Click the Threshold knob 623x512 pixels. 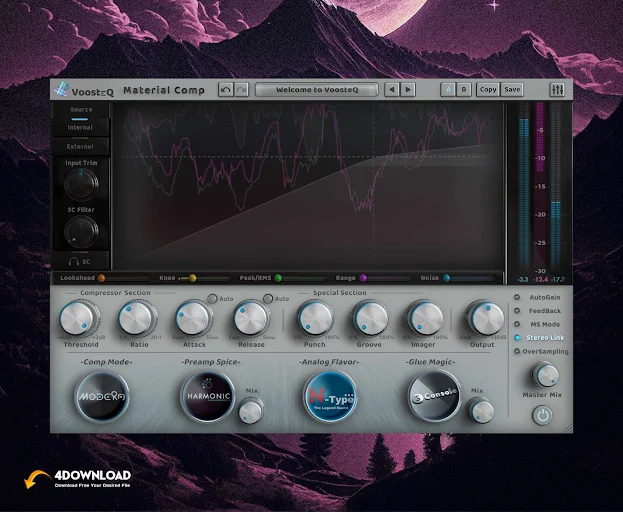78,319
